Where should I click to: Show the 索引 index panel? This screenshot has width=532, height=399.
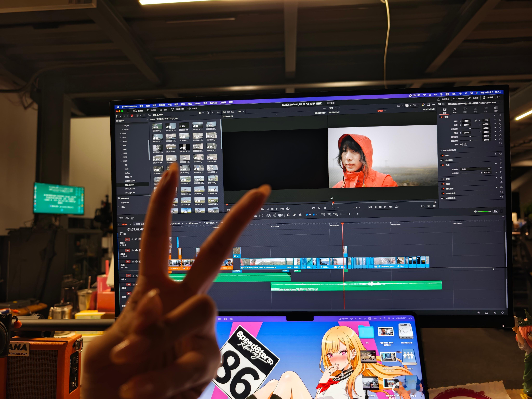pyautogui.click(x=164, y=110)
